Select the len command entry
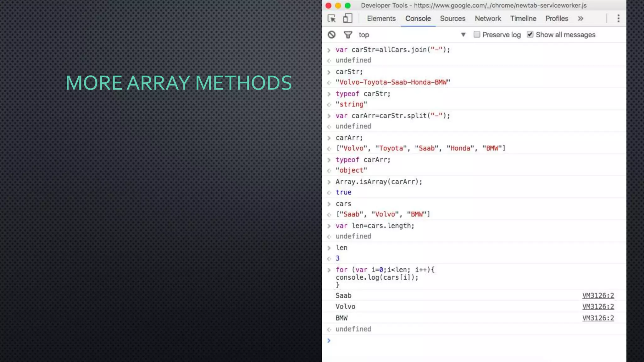This screenshot has height=362, width=644. (x=341, y=248)
